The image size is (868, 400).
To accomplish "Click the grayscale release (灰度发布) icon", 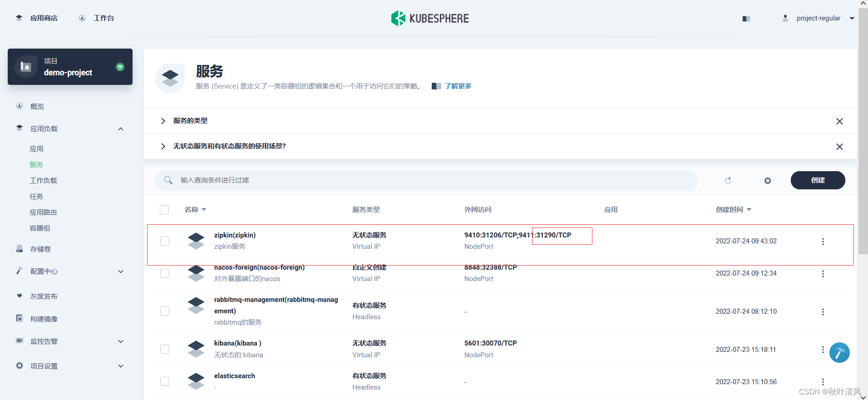I will pos(20,296).
